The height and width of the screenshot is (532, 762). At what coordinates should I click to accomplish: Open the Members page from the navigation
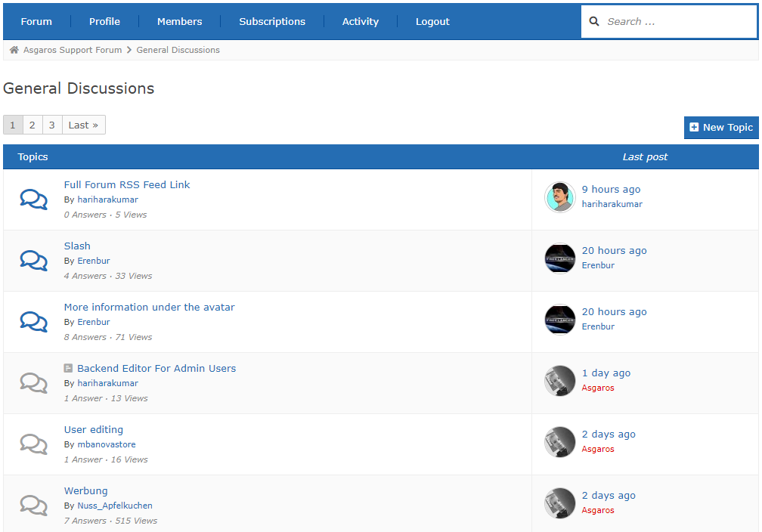pos(179,21)
